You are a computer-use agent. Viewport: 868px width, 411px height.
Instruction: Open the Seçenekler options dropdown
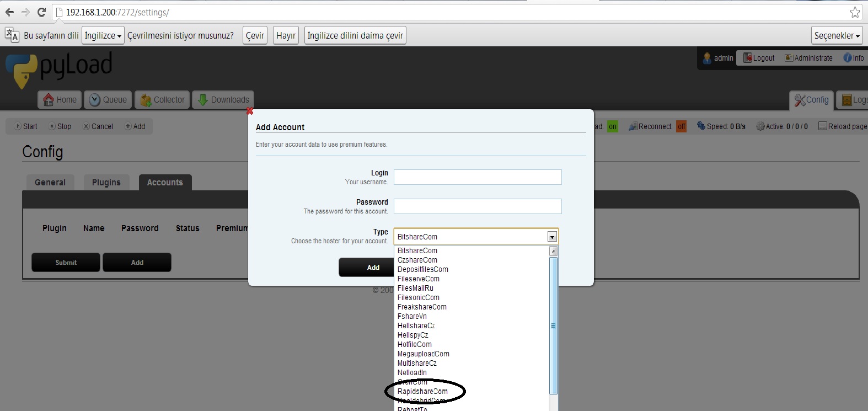[837, 35]
